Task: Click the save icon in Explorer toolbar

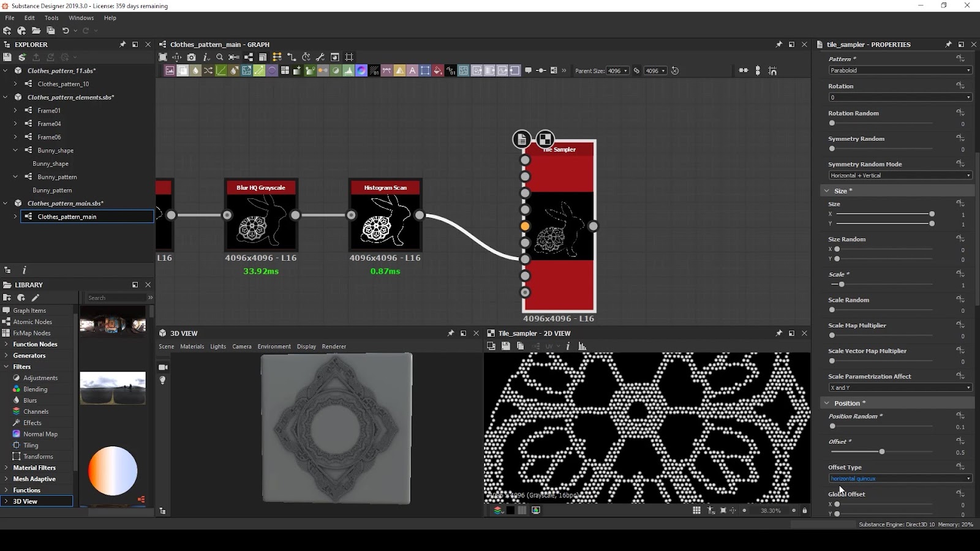Action: (x=7, y=57)
